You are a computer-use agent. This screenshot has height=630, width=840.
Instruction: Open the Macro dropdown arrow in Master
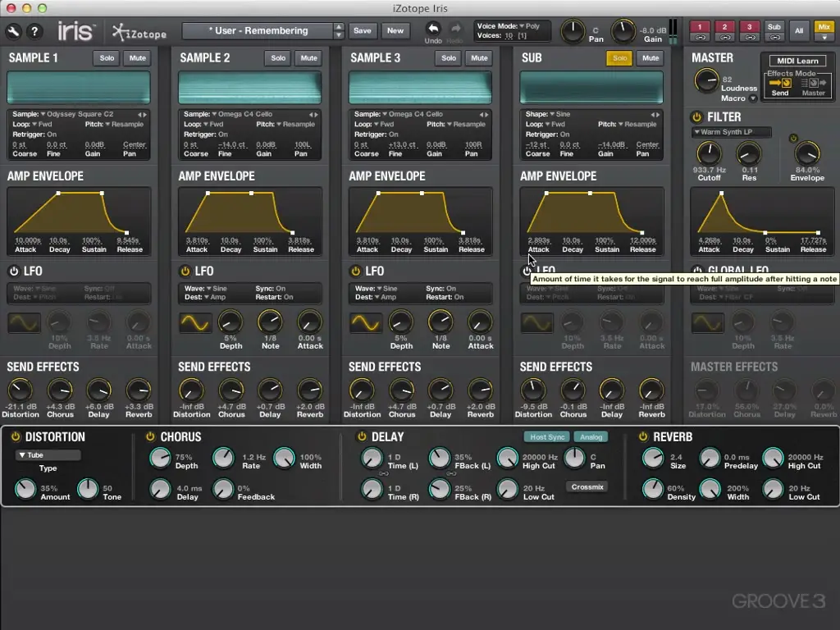753,98
